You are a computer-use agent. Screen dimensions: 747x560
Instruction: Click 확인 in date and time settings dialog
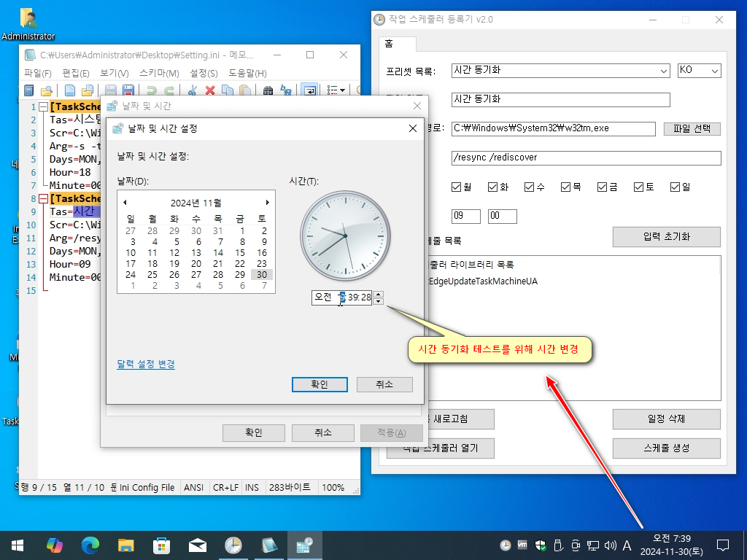point(320,384)
